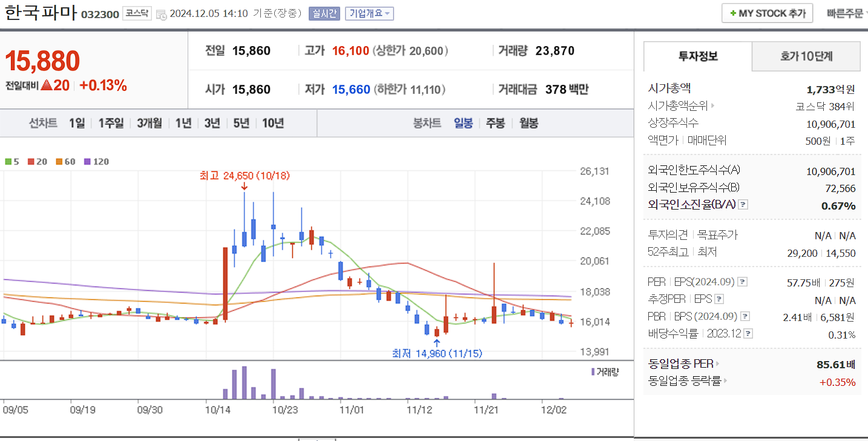Enable the 실시간 real-time mode

point(324,13)
